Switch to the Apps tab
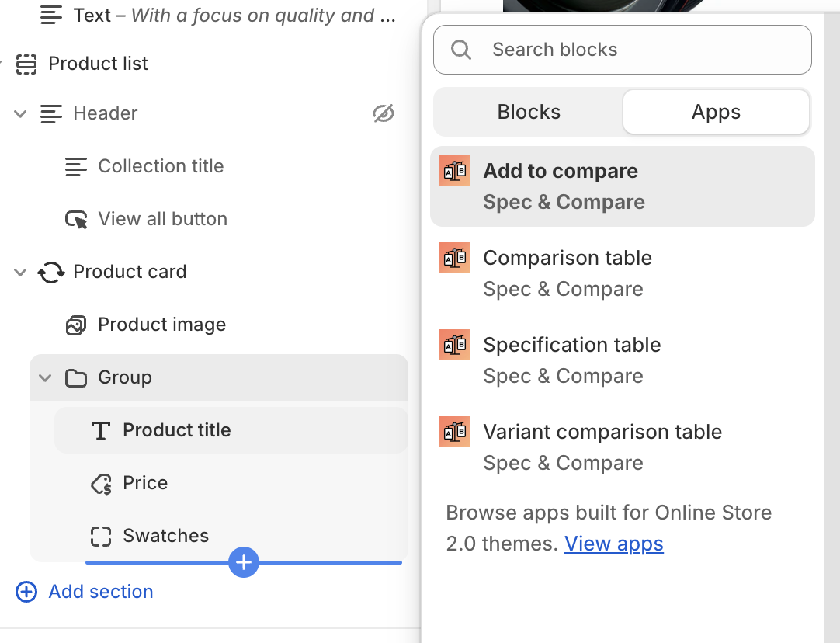 click(716, 112)
